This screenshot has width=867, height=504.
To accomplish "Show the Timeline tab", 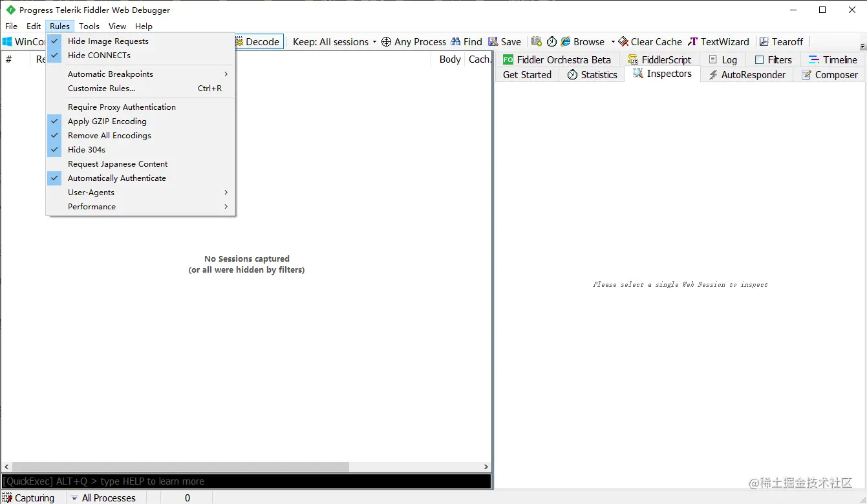I will pos(833,60).
